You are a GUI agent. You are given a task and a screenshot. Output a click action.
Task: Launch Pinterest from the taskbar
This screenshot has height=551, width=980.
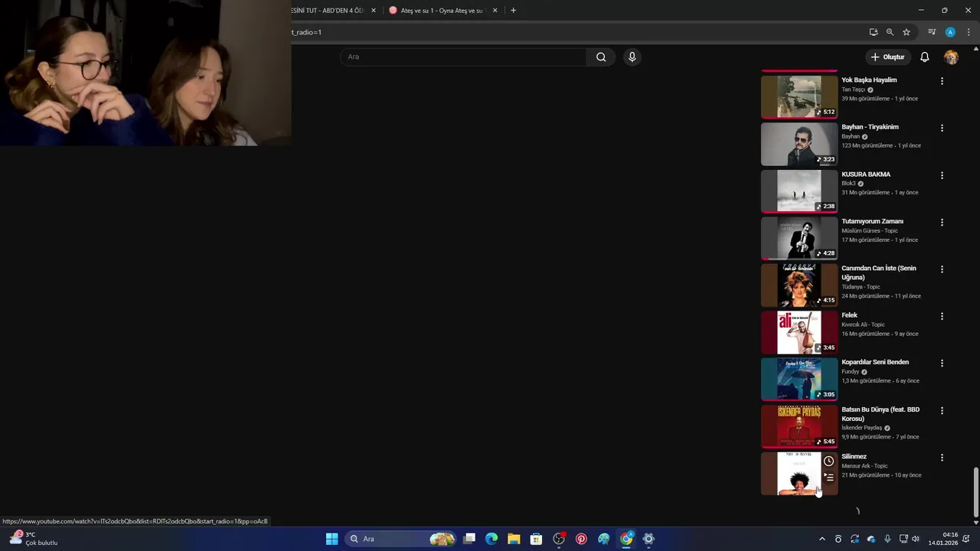[581, 539]
